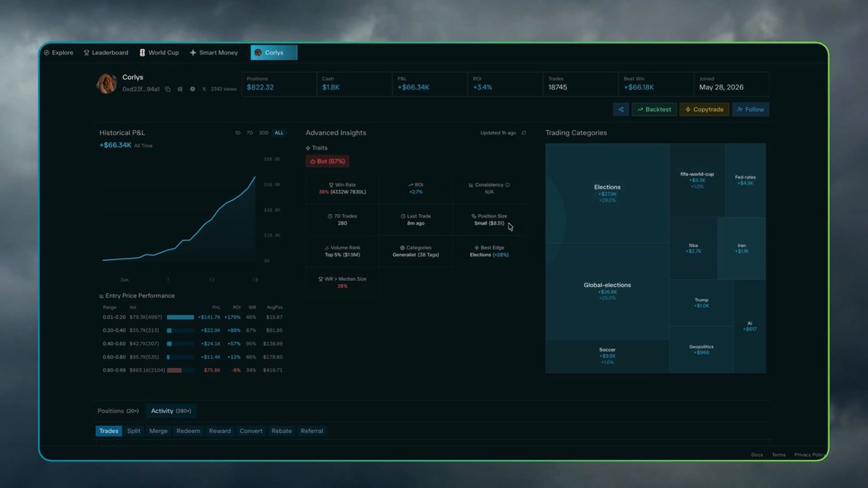Viewport: 868px width, 488px height.
Task: Click the fifa-world-cup treemap tile
Action: click(697, 180)
